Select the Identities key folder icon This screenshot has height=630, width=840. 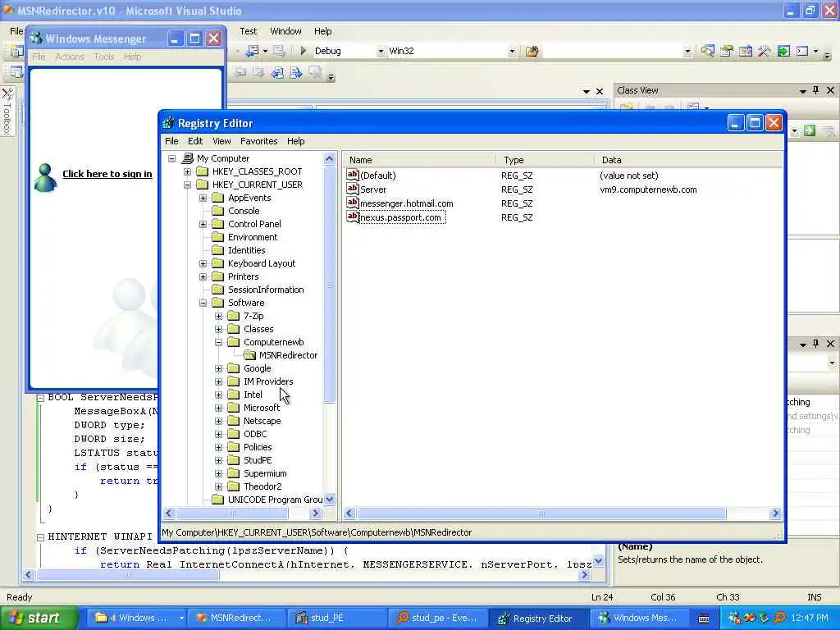pos(217,250)
